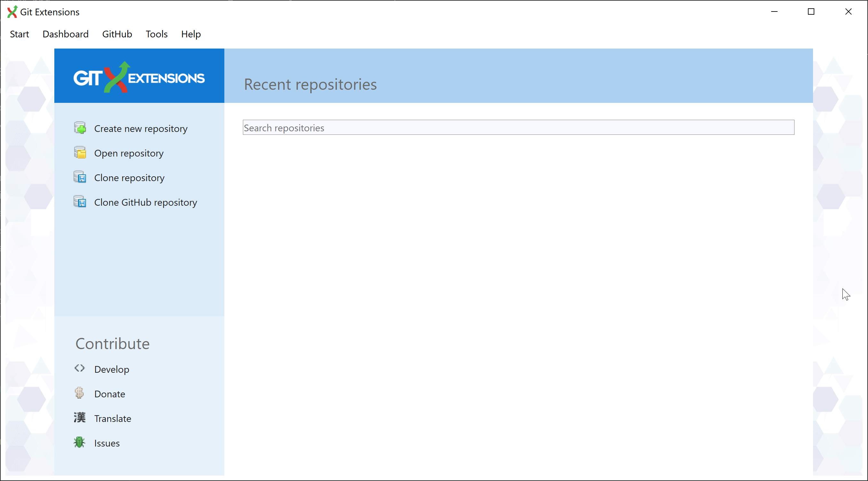Maximize the Git Extensions window

click(811, 12)
